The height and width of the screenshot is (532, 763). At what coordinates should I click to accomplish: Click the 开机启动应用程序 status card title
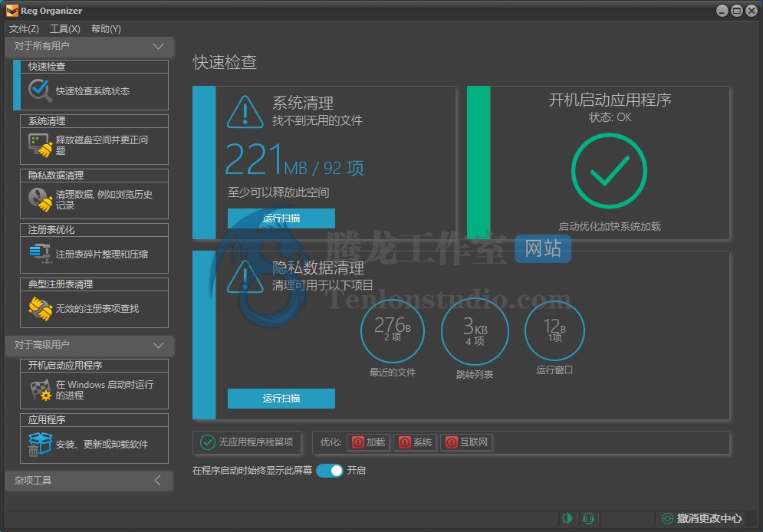click(610, 100)
